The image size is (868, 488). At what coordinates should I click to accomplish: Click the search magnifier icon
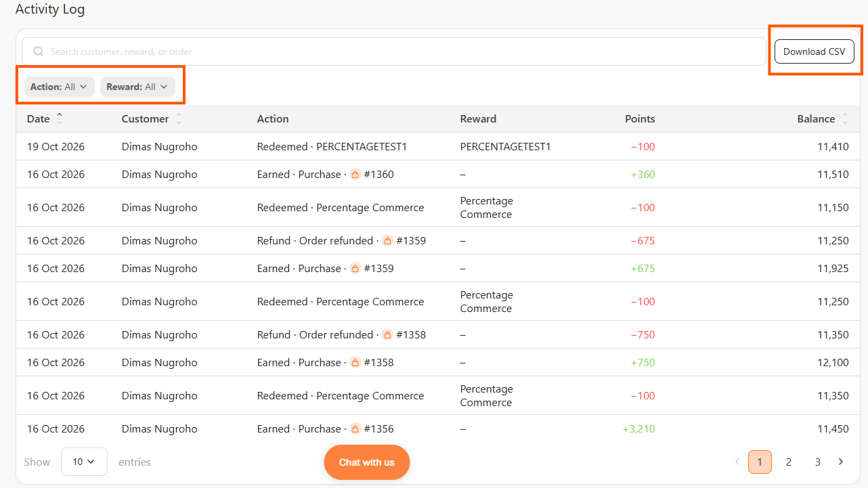pos(39,51)
